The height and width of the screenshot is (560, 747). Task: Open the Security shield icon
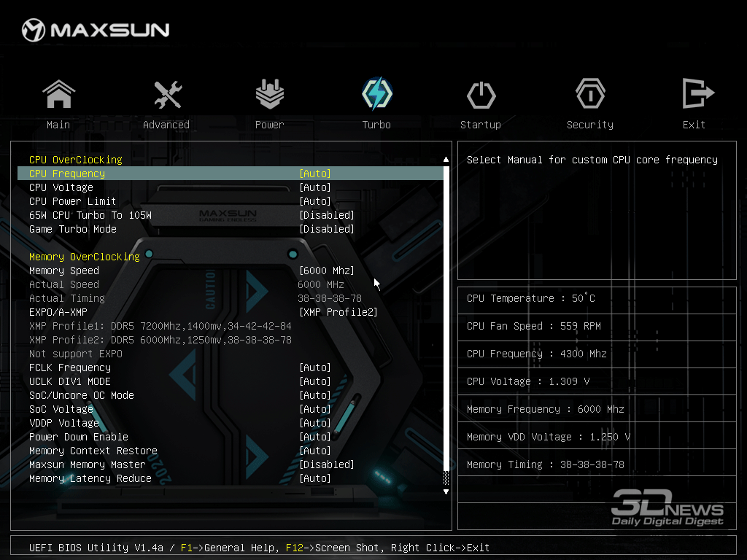click(x=590, y=93)
